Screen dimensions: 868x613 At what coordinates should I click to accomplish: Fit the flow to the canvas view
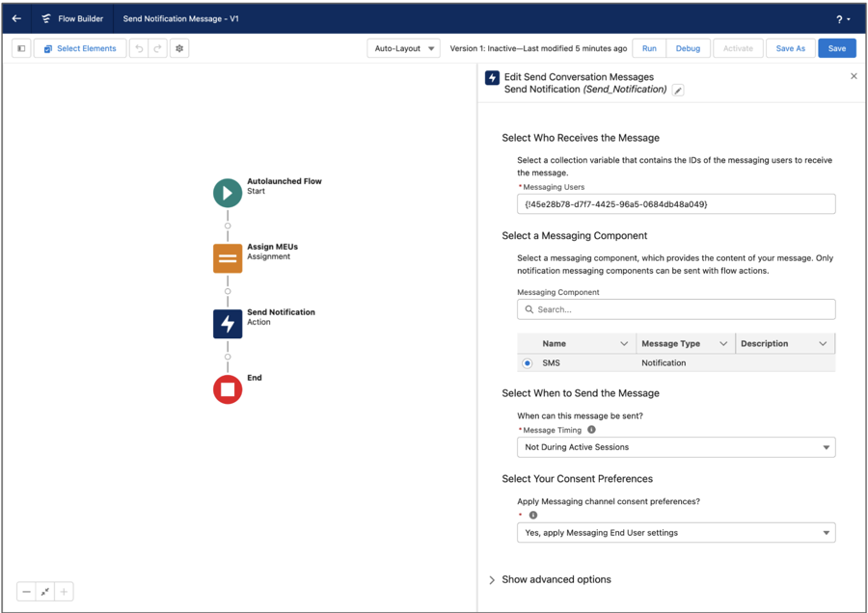coord(44,592)
